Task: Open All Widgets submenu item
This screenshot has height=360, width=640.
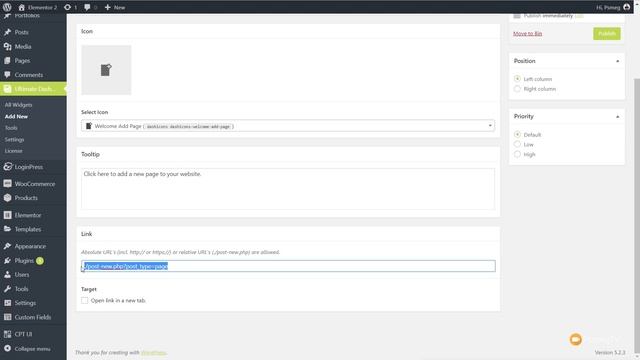Action: click(18, 105)
